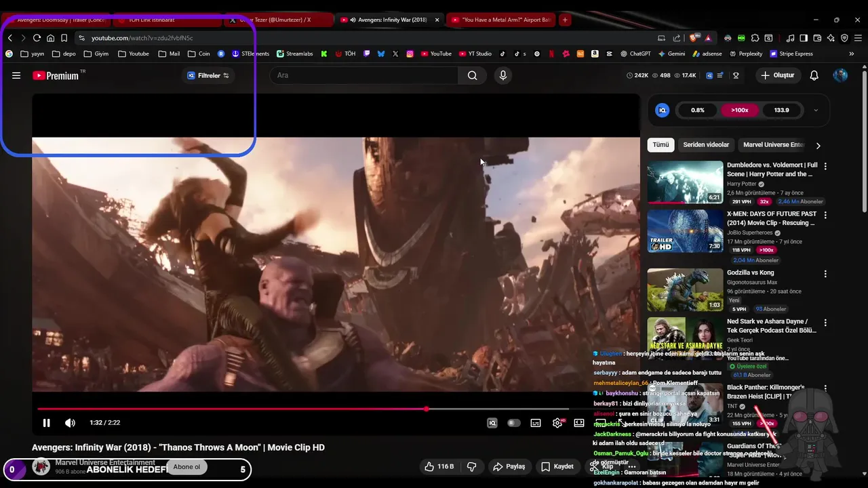Image resolution: width=868 pixels, height=488 pixels.
Task: Open the Dumbledore vs. Voldemort video thumbnail
Action: 685,182
